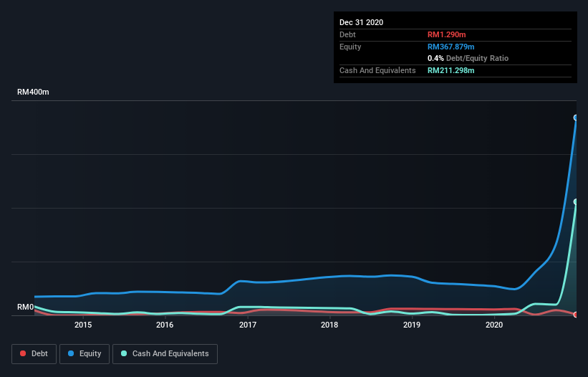588x377 pixels.
Task: Click the Cash And Equivalents tooltip label
Action: pyautogui.click(x=377, y=70)
